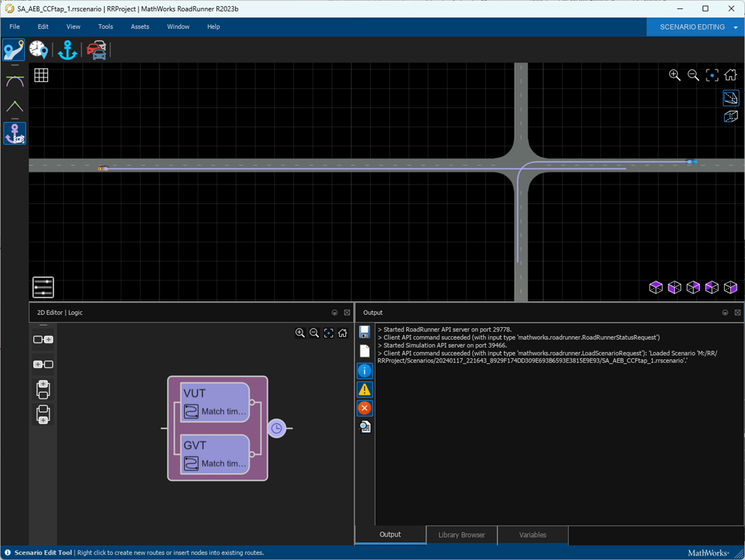
Task: Click the angled route segment tool
Action: click(15, 106)
